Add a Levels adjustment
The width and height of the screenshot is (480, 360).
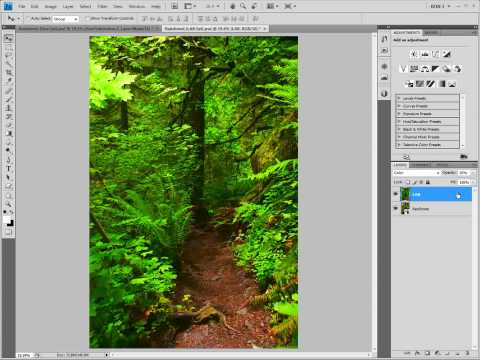[425, 54]
